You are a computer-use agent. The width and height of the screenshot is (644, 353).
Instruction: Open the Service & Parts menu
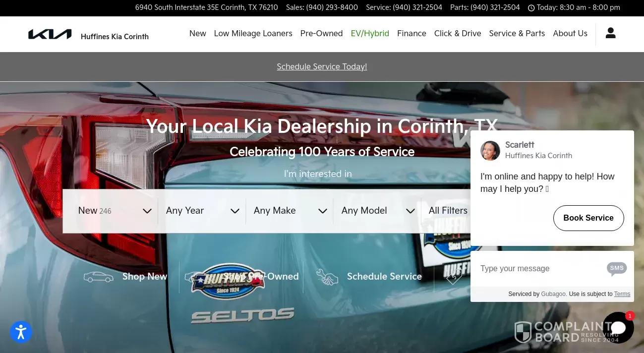(517, 34)
